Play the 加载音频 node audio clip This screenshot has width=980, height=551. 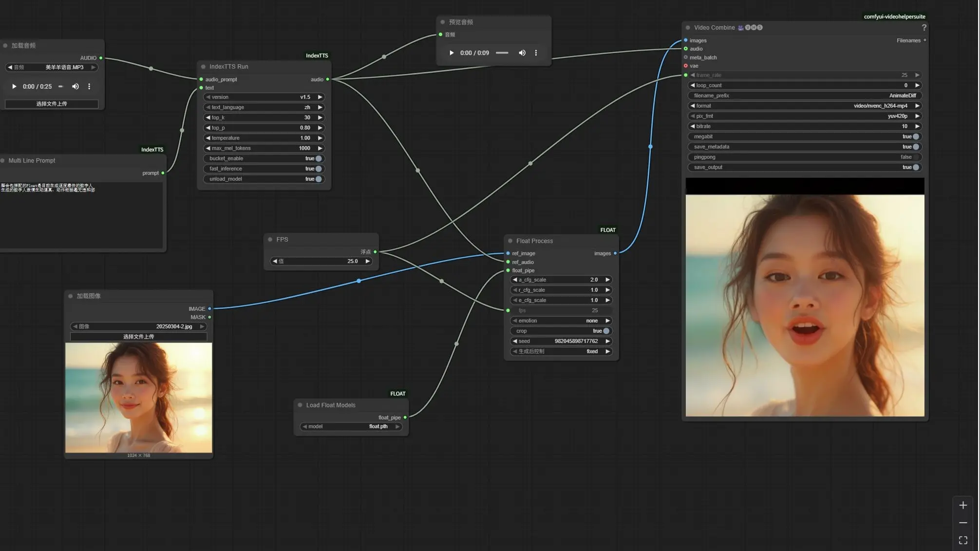point(14,87)
